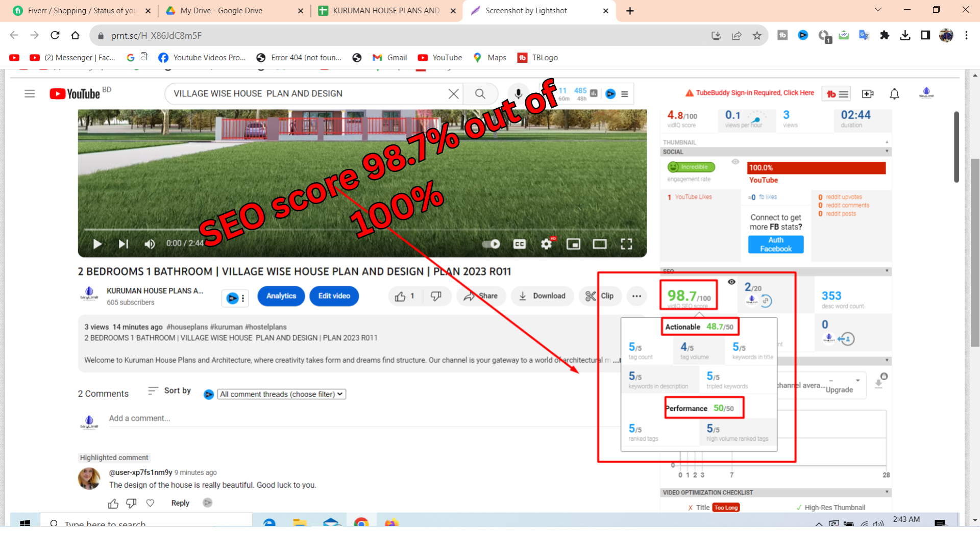Open the player settings gear
The height and width of the screenshot is (551, 980).
pyautogui.click(x=546, y=244)
